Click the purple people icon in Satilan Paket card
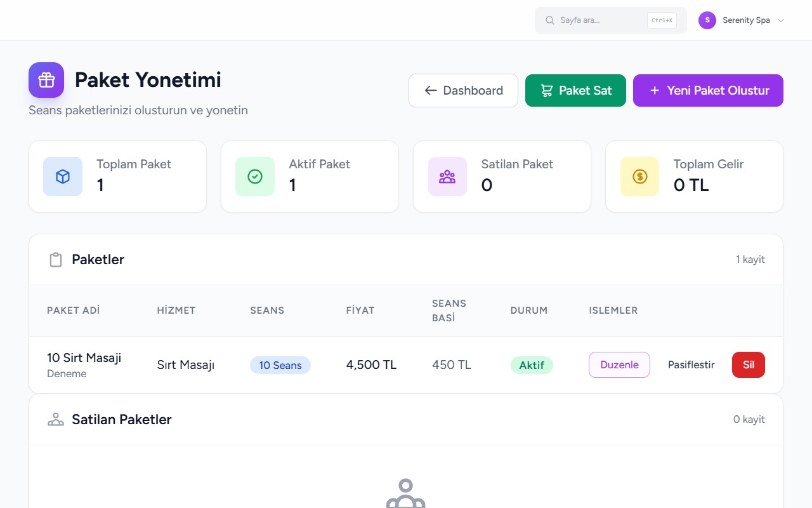The height and width of the screenshot is (508, 812). 447,177
